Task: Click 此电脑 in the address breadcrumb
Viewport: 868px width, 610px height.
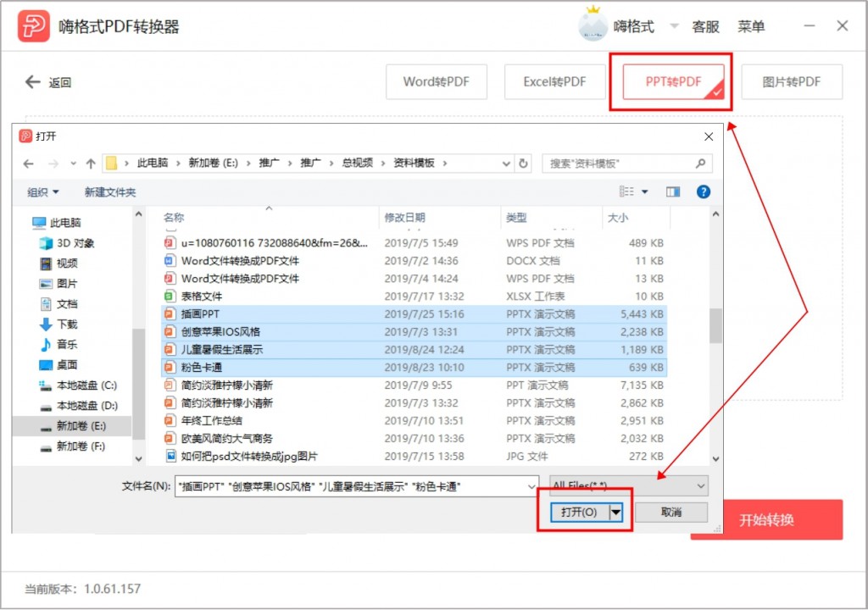Action: [x=153, y=163]
